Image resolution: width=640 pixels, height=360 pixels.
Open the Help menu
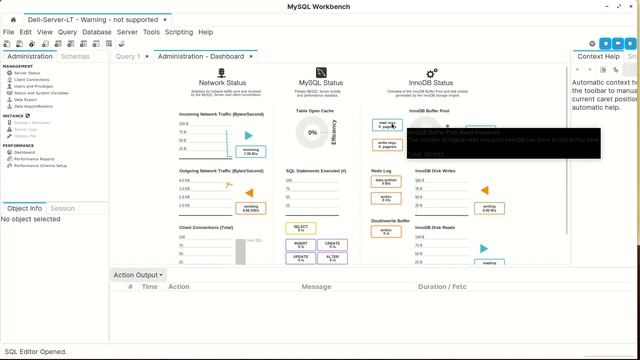click(x=205, y=32)
